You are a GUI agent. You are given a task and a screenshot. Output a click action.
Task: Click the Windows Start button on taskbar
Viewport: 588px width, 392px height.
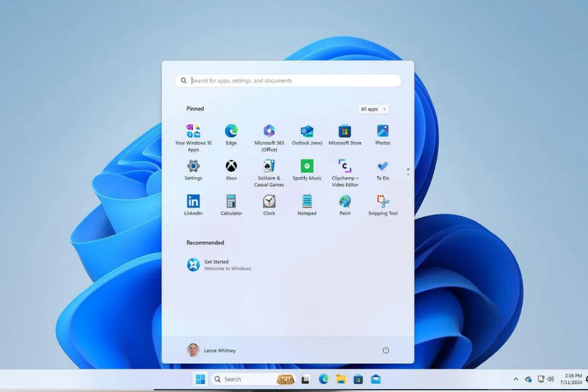pyautogui.click(x=200, y=379)
